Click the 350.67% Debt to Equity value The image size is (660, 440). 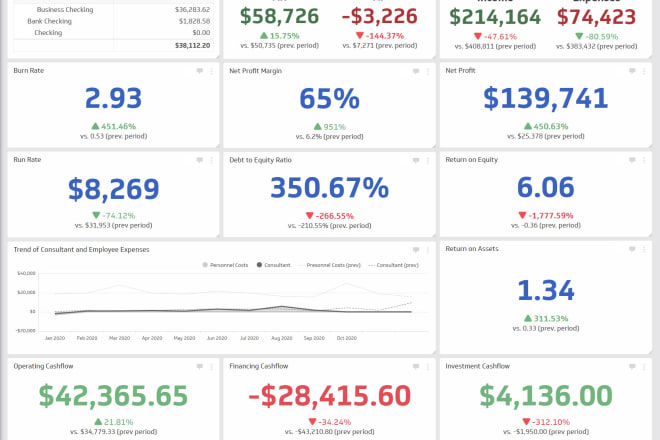coord(329,188)
